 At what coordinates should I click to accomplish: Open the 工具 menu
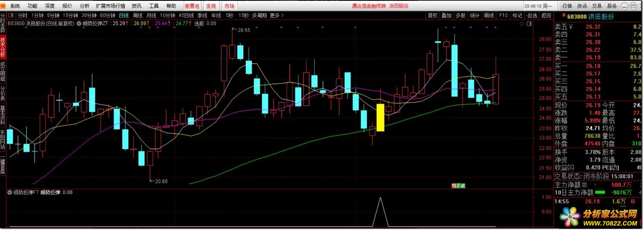tap(154, 6)
